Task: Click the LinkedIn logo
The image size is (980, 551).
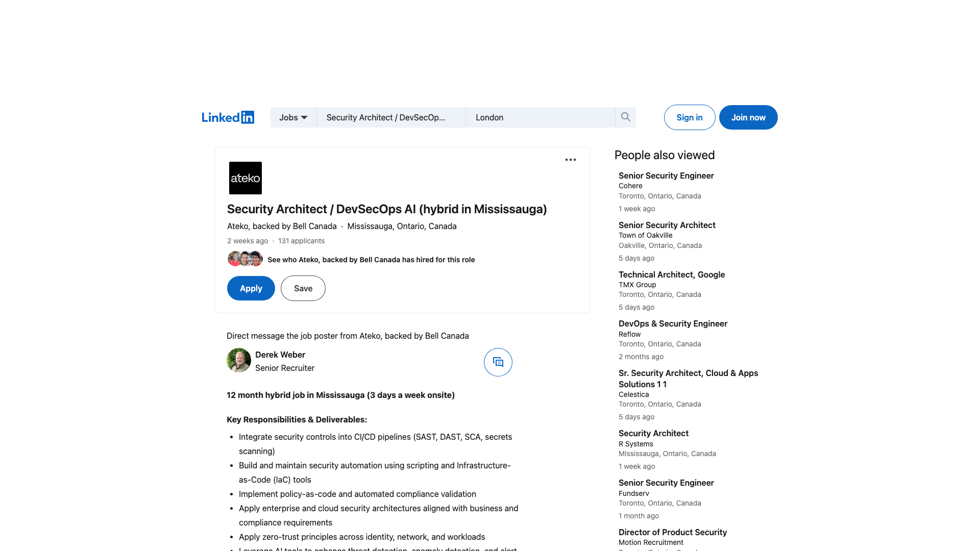Action: 228,117
